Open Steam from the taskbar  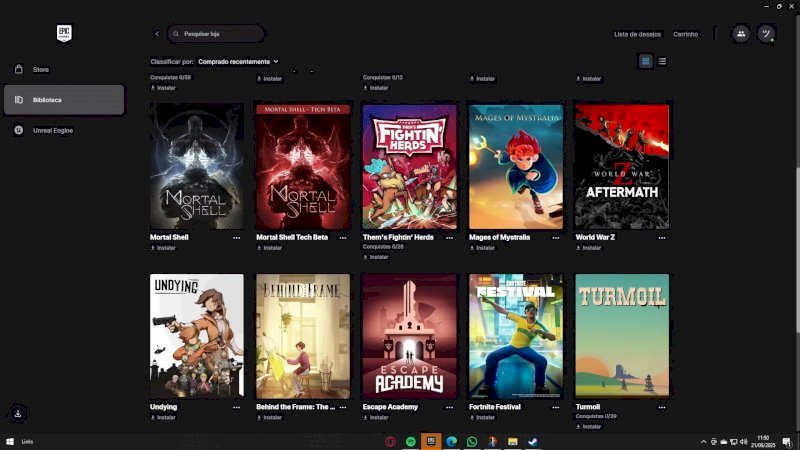pos(532,441)
